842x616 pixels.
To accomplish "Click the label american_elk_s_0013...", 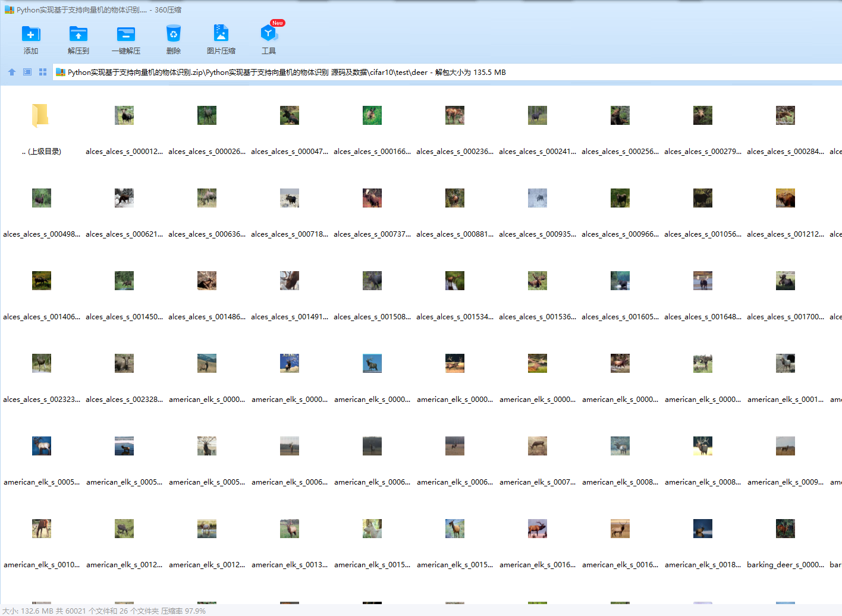I will click(290, 565).
